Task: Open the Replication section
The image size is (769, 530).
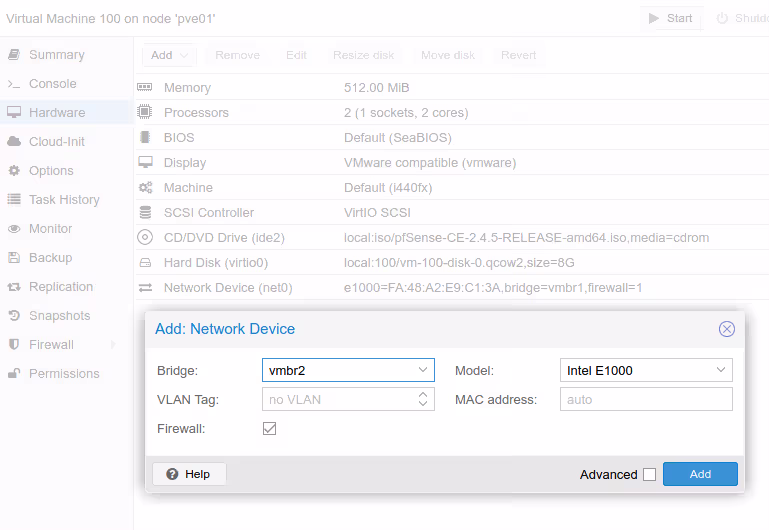Action: (x=60, y=287)
